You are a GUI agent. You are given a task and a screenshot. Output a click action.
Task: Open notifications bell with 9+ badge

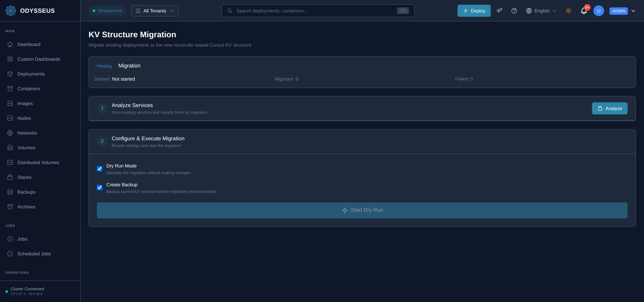(584, 11)
